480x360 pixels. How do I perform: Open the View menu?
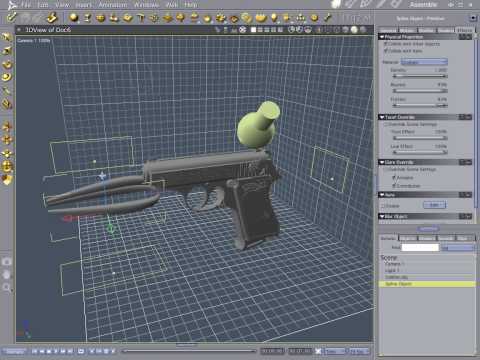click(x=62, y=5)
